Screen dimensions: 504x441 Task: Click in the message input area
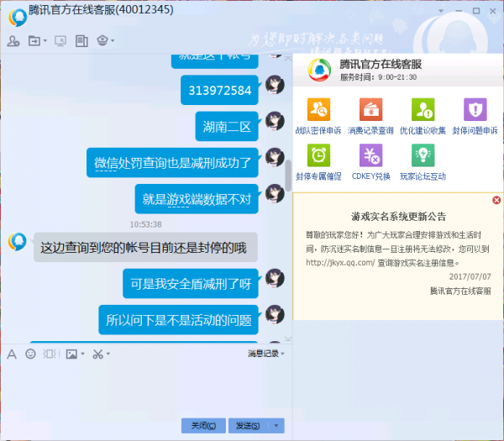click(x=146, y=387)
